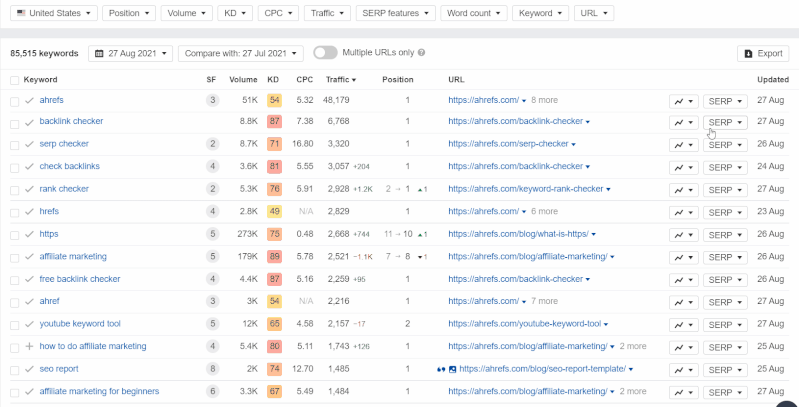Click the help icon beside Multiple URLs only
This screenshot has height=407, width=799.
[x=421, y=52]
